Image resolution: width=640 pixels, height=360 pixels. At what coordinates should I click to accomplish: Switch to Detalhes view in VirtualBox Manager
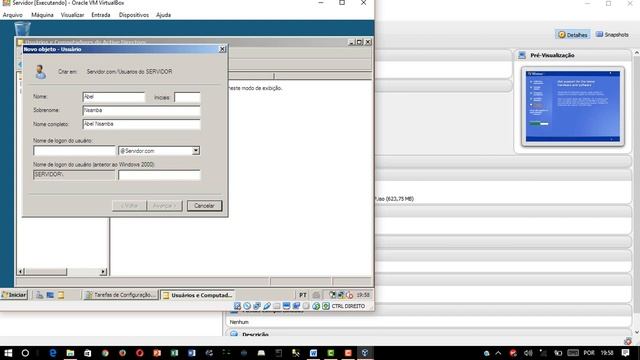click(573, 35)
